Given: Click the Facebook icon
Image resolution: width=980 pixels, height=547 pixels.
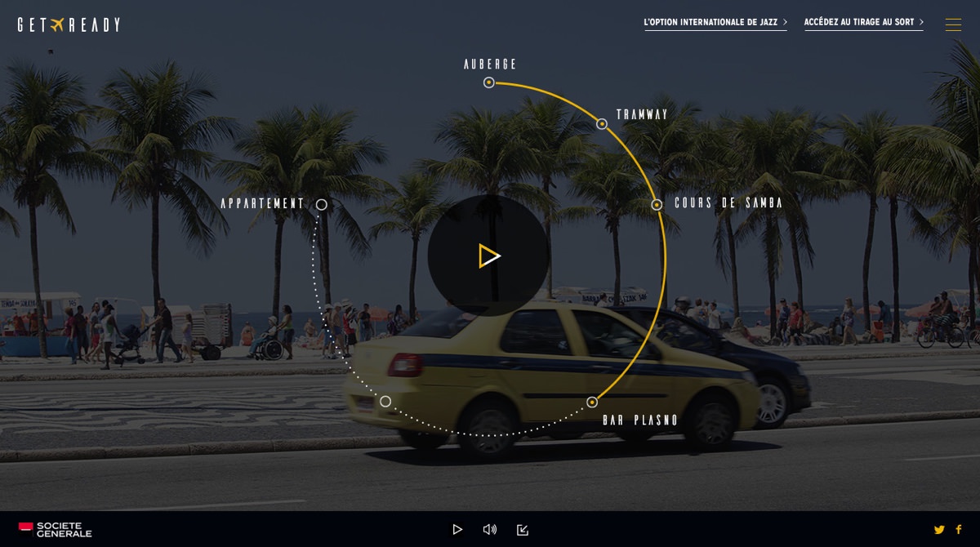Looking at the screenshot, I should coord(959,530).
